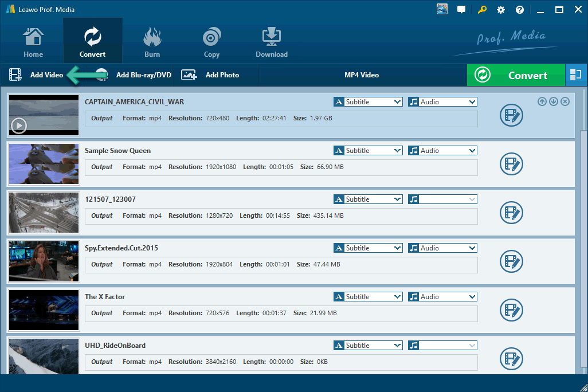Edit the CAPTAIN_AMERICA_CIVIL_WAR video
Screen dimensions: 588x392
(511, 115)
